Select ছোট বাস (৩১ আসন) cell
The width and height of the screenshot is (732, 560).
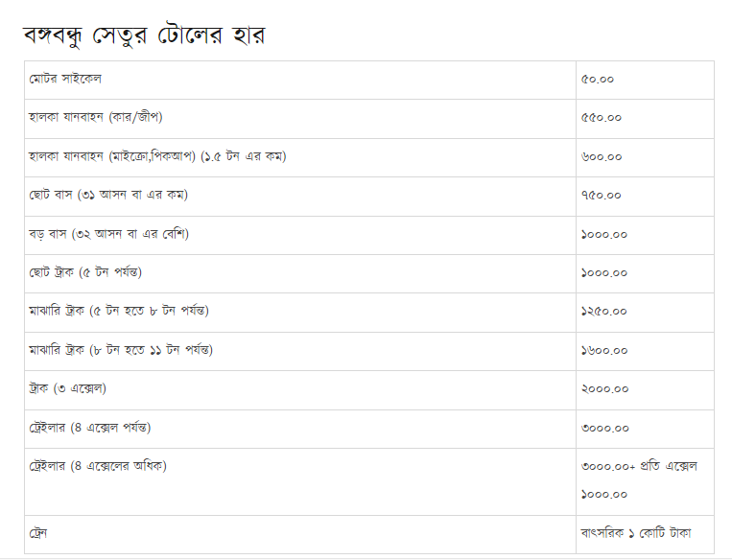pos(300,197)
